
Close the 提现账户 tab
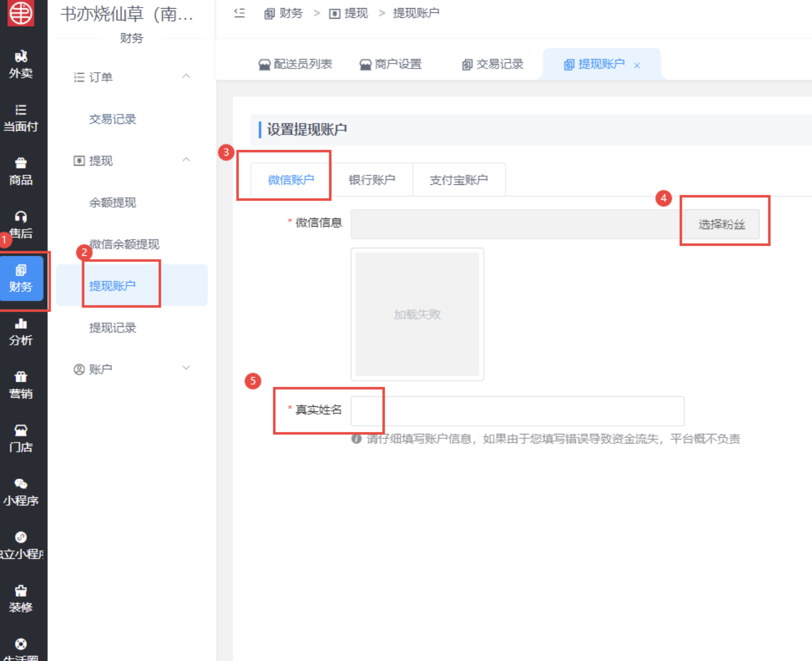click(x=637, y=65)
